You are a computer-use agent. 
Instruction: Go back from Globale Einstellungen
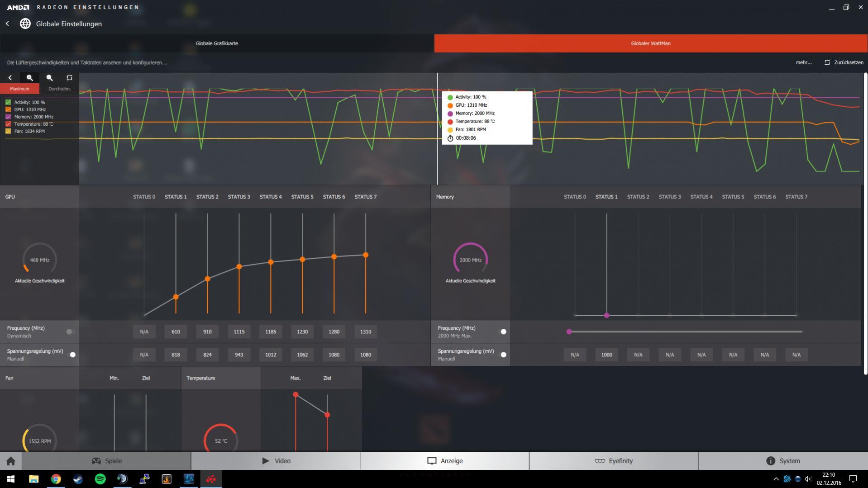7,24
